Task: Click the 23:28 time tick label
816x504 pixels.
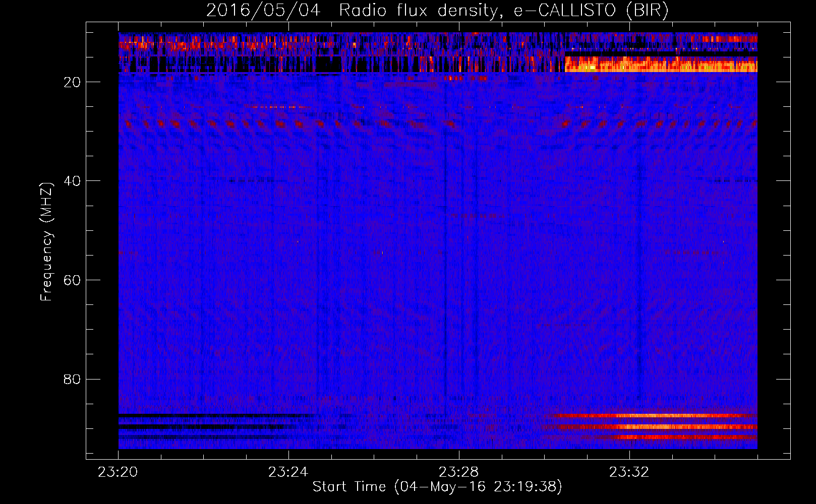Action: point(459,472)
